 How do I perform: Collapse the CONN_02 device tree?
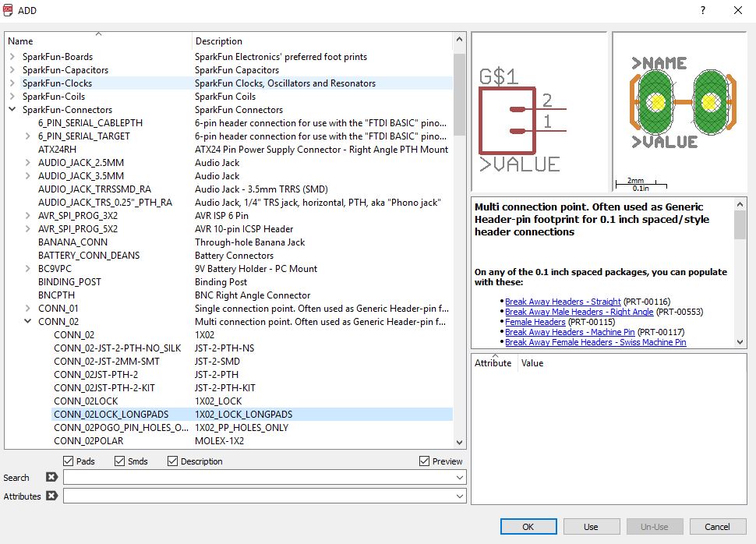28,321
